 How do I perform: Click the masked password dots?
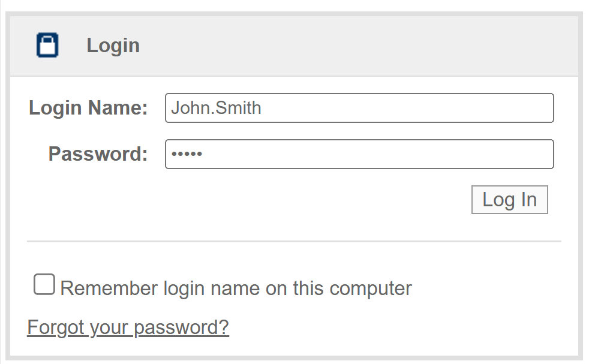(x=187, y=154)
